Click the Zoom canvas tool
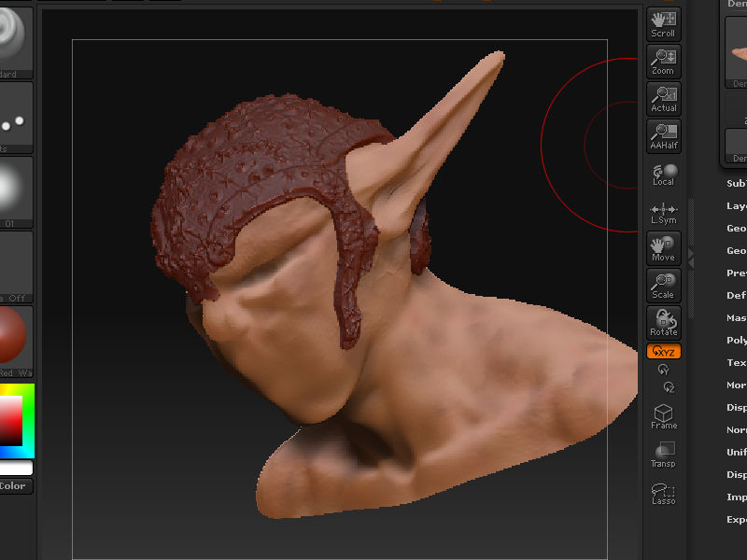747x560 pixels. pos(663,62)
